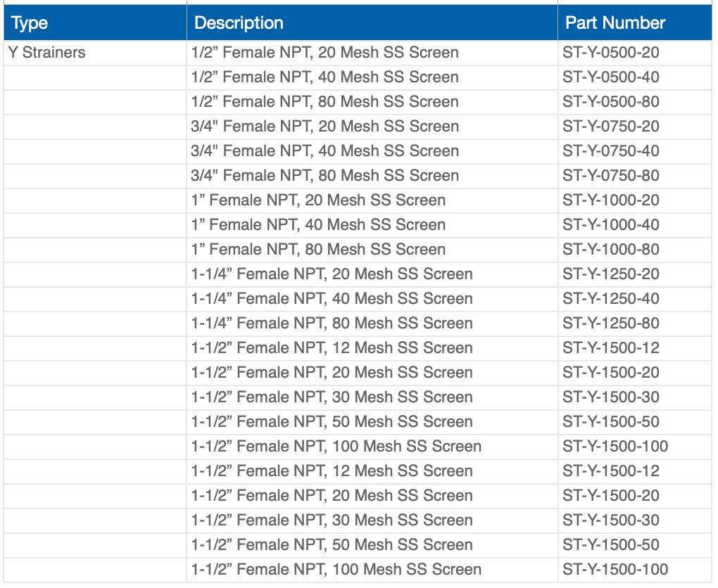Screen dimensions: 718x588
Task: Click the 1/2" Female NPT 20 Mesh description
Action: click(325, 52)
